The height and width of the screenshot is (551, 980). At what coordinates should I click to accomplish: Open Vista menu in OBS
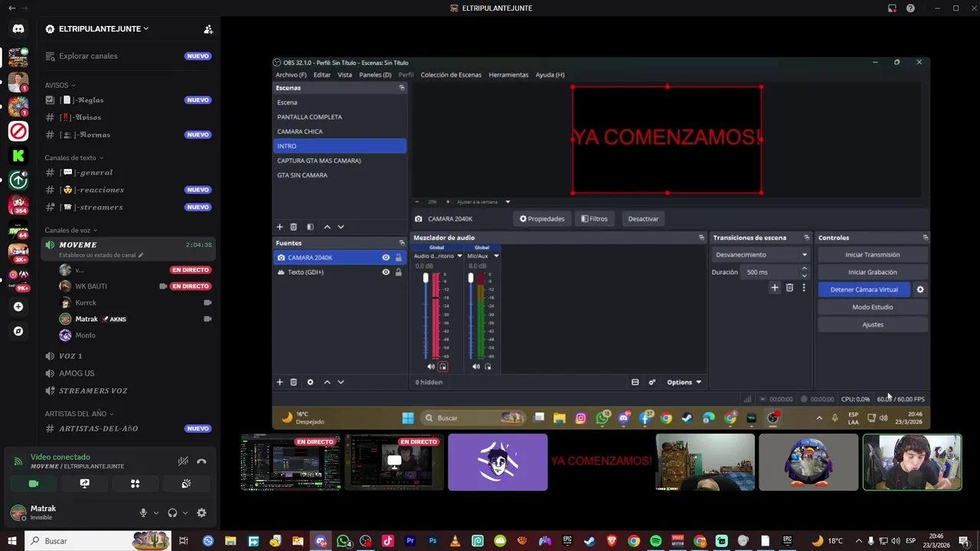pos(345,75)
